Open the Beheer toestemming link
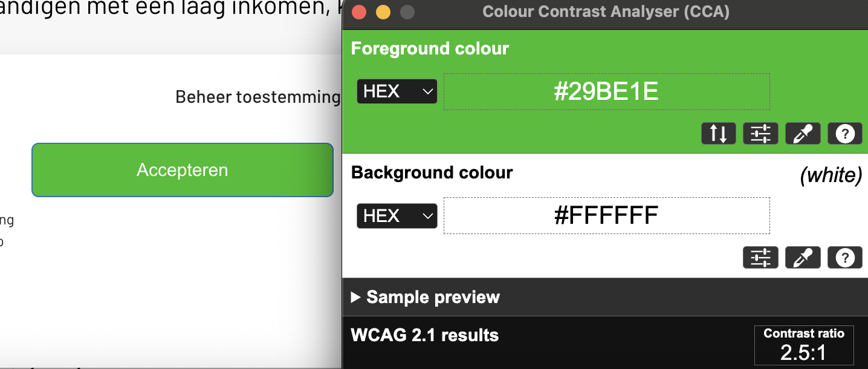 [x=258, y=97]
